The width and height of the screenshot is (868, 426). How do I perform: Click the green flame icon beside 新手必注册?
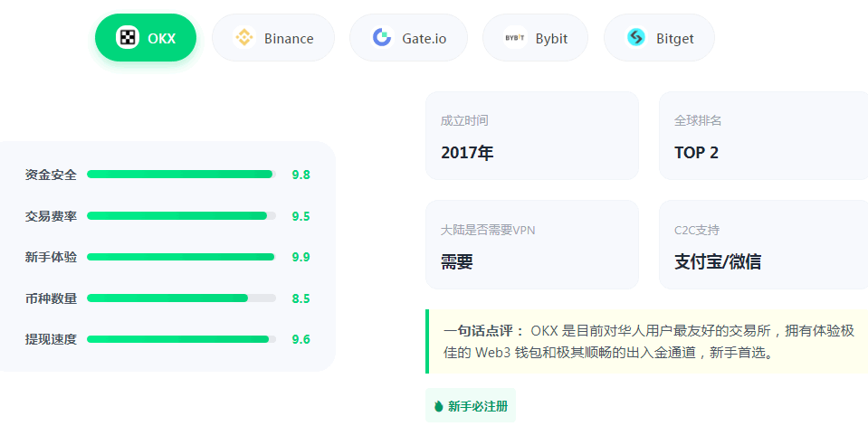[x=439, y=406]
